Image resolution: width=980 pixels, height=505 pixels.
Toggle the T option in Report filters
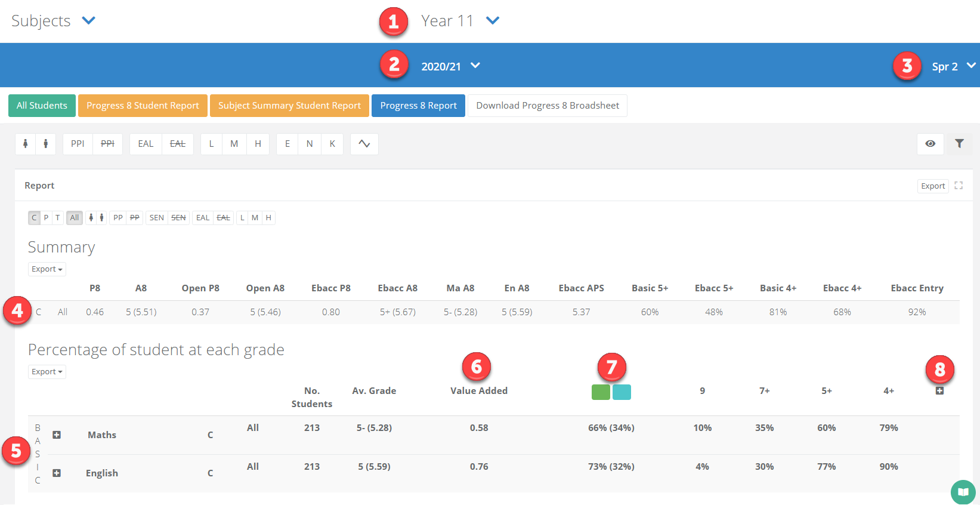[x=57, y=218]
